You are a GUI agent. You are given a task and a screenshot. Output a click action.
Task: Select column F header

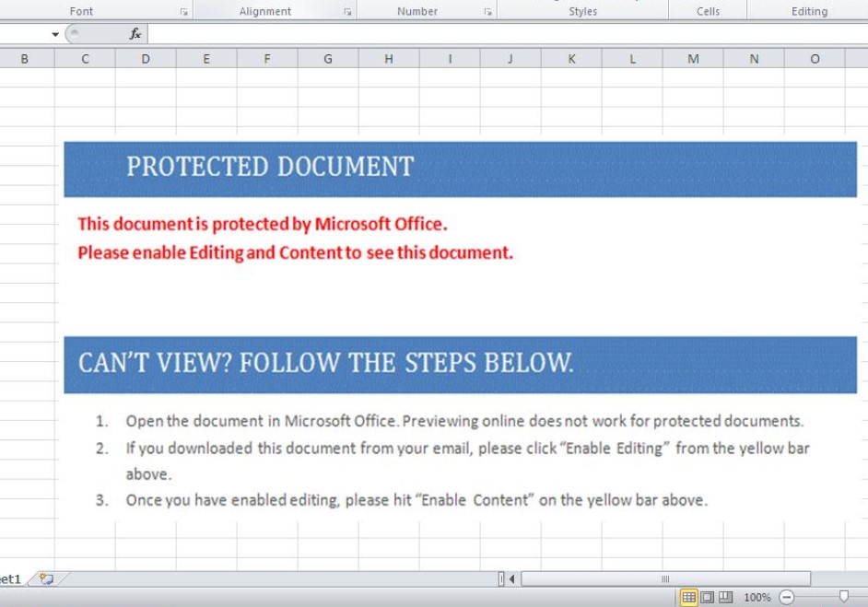(267, 59)
